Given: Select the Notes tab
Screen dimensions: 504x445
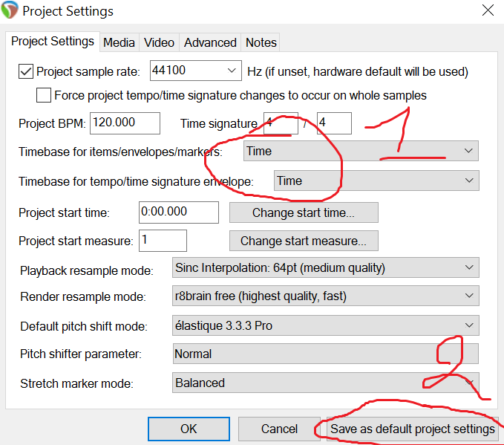Looking at the screenshot, I should (261, 42).
